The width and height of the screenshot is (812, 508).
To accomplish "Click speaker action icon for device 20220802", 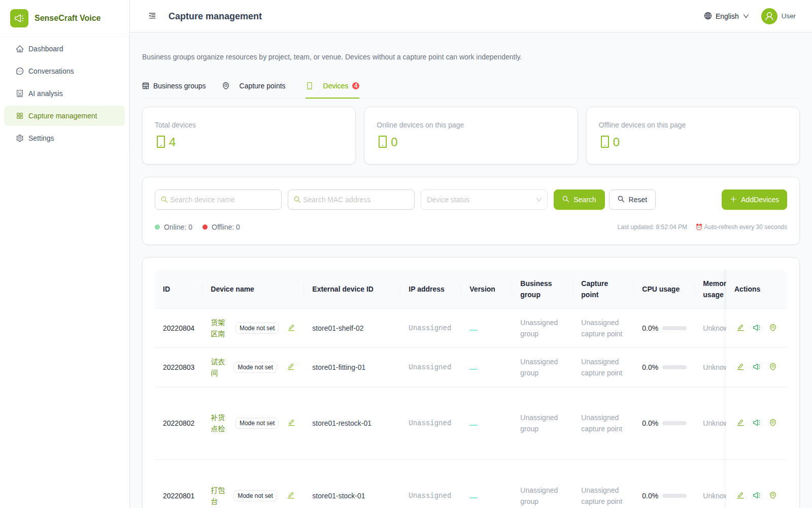I will click(757, 423).
